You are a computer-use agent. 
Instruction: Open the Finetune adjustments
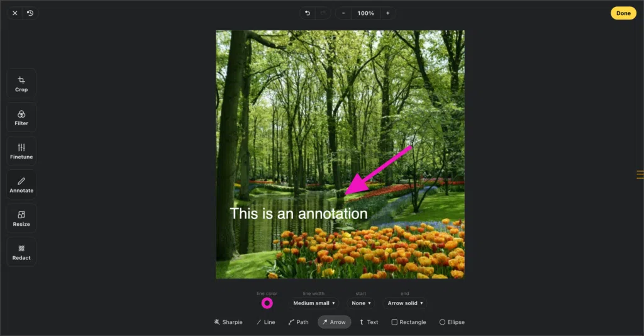click(x=21, y=151)
